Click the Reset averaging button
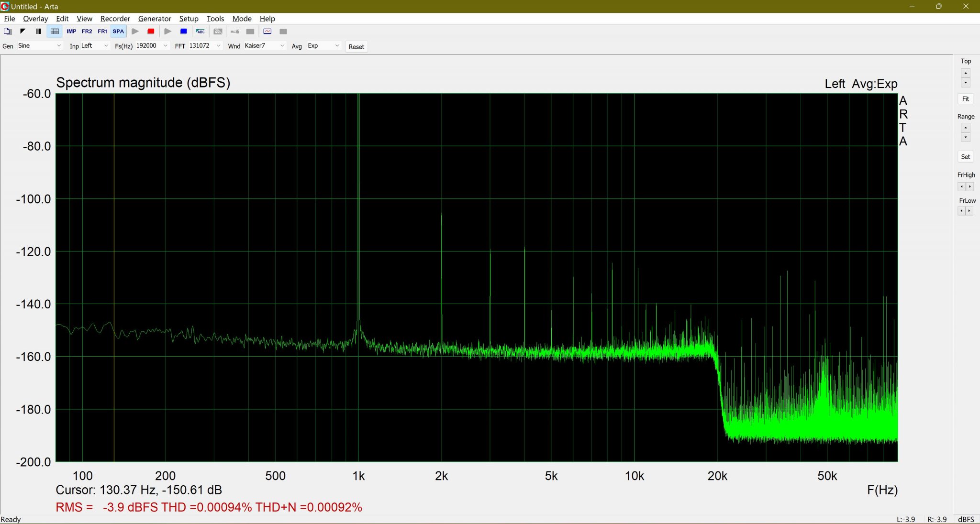This screenshot has height=524, width=980. [356, 46]
